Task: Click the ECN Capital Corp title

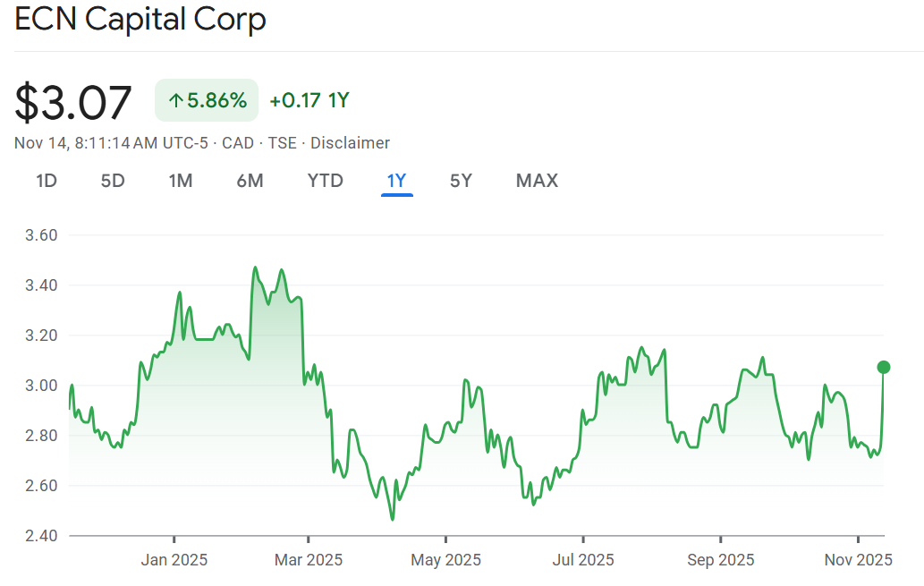Action: point(140,20)
